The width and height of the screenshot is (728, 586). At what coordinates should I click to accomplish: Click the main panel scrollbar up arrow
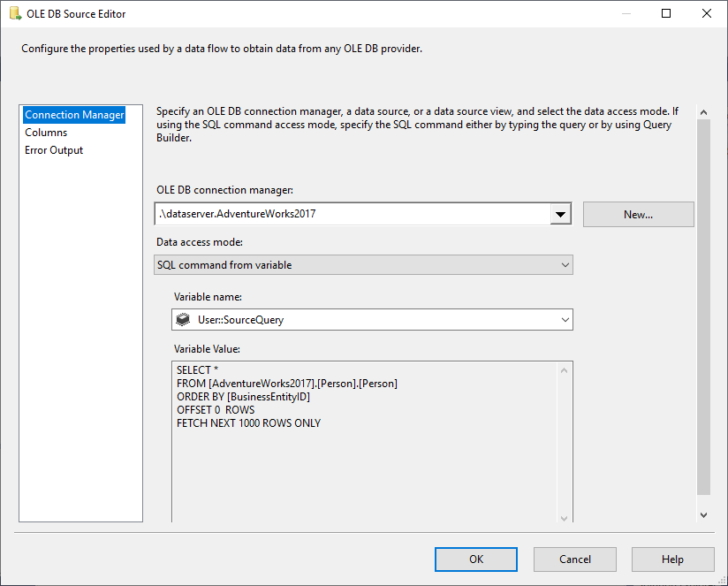tap(703, 112)
